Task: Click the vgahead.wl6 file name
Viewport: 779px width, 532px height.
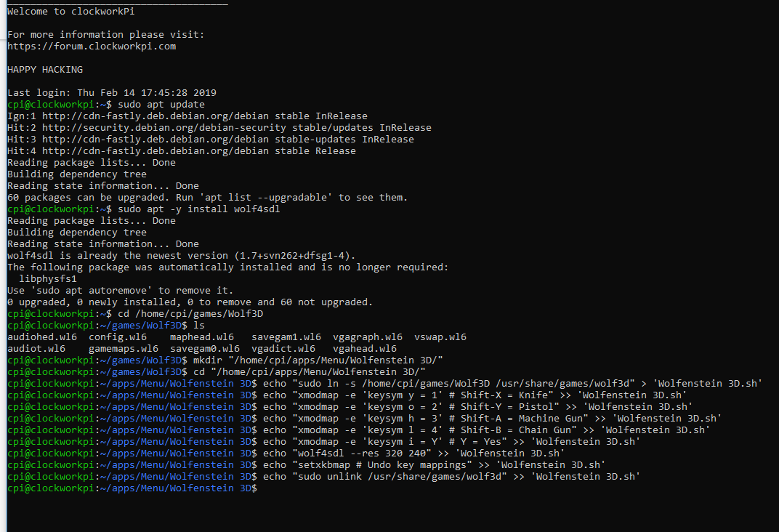Action: [x=365, y=349]
